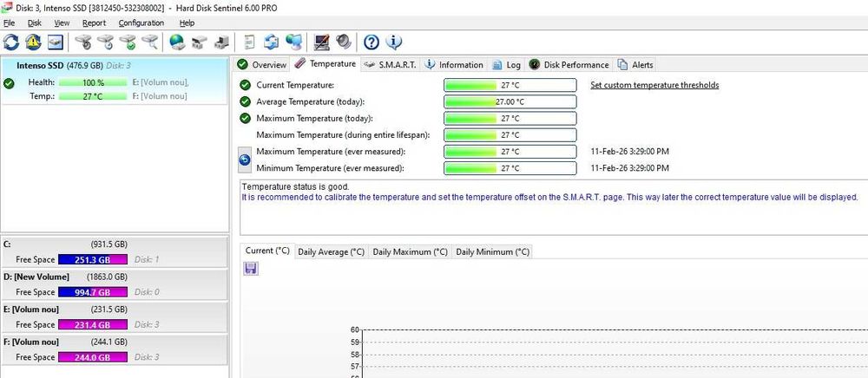Select the Daily Average (°C) chart tab
Viewport: 868px width, 378px height.
click(331, 251)
